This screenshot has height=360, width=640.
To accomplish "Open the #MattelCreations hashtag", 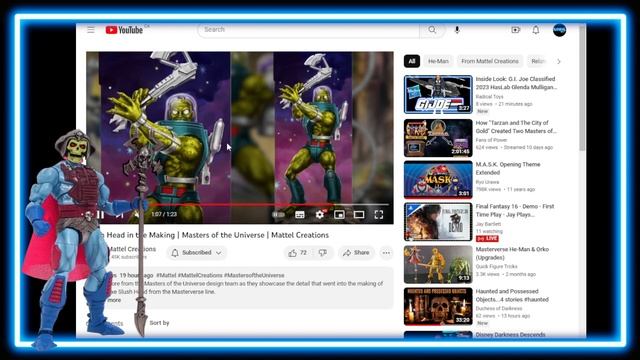I will (x=200, y=276).
